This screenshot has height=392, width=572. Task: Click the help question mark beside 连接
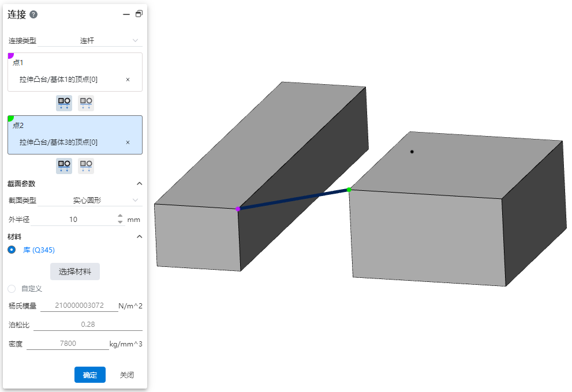coord(33,14)
